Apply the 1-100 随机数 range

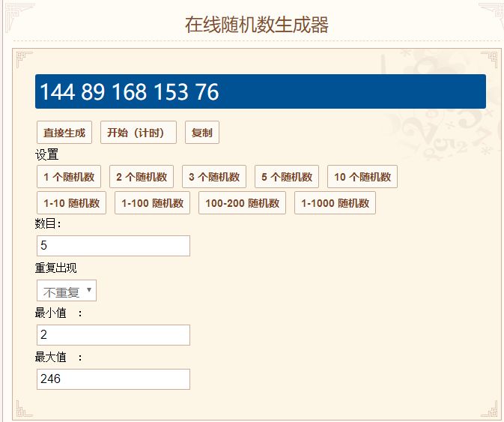pos(152,203)
